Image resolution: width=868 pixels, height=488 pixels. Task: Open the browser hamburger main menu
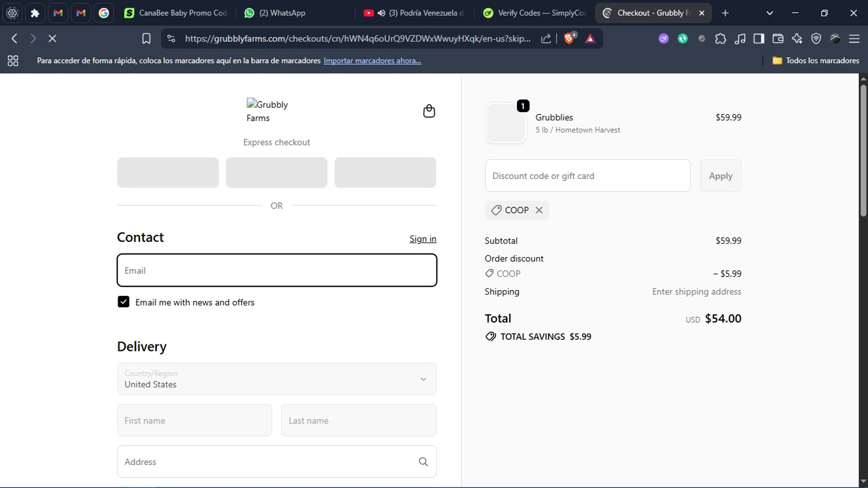[854, 38]
